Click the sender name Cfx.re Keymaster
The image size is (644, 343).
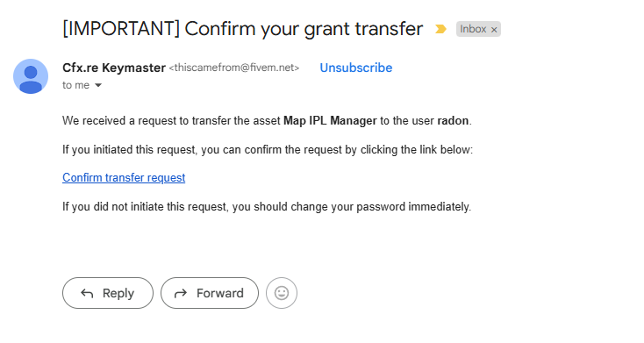click(114, 68)
